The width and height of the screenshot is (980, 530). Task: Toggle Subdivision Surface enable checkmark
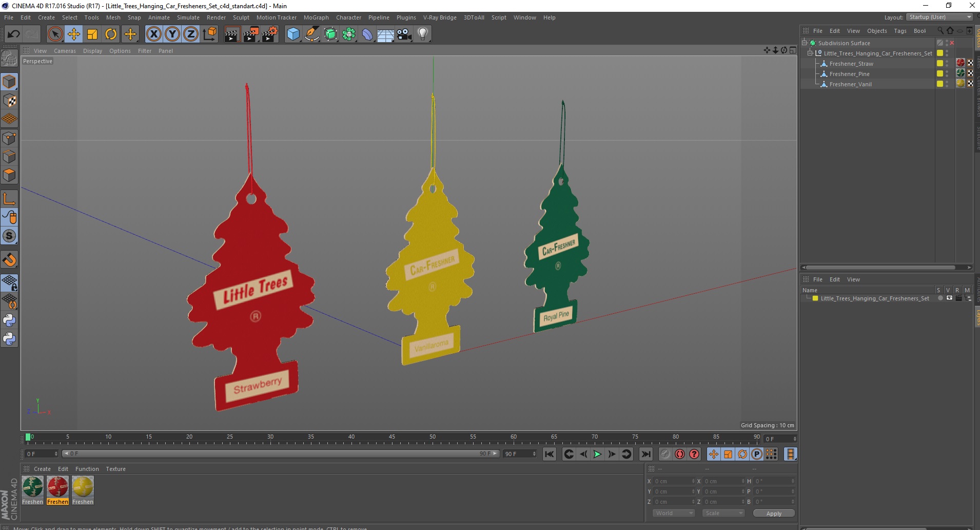point(952,43)
